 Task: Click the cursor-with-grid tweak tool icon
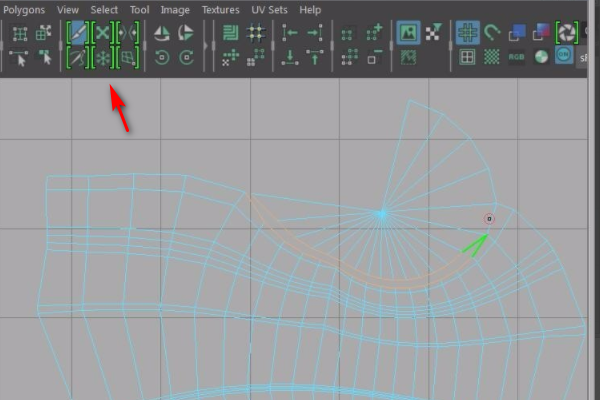(44, 58)
